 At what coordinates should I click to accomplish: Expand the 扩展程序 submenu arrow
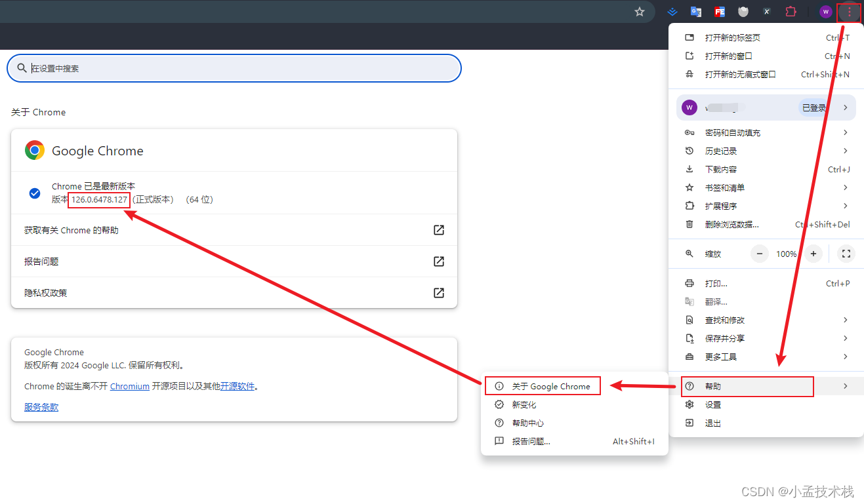[846, 206]
